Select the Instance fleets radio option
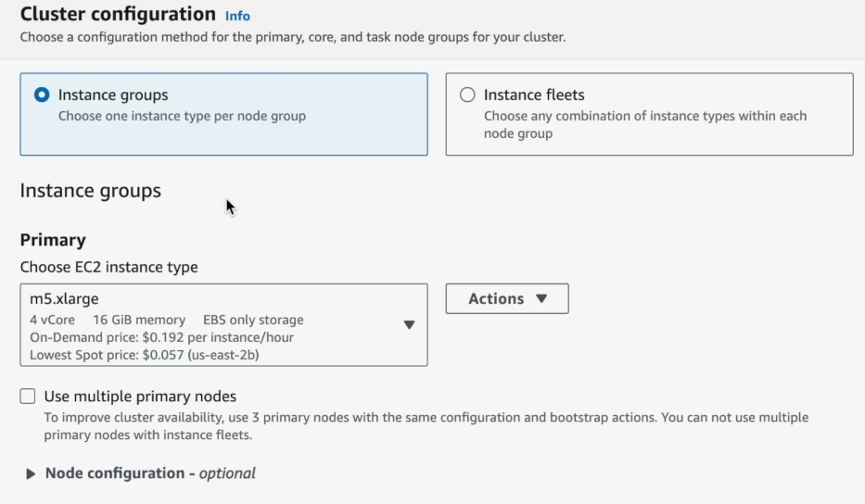Viewport: 865px width, 504px height. 467,94
